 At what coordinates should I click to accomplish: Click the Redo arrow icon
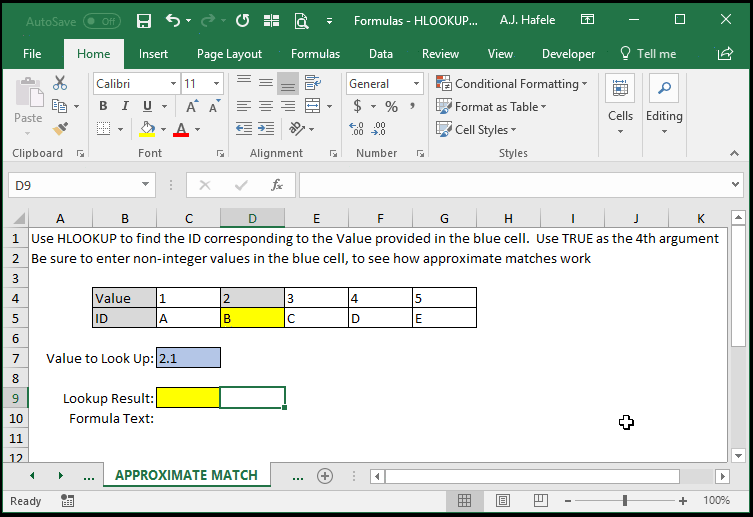pyautogui.click(x=208, y=20)
